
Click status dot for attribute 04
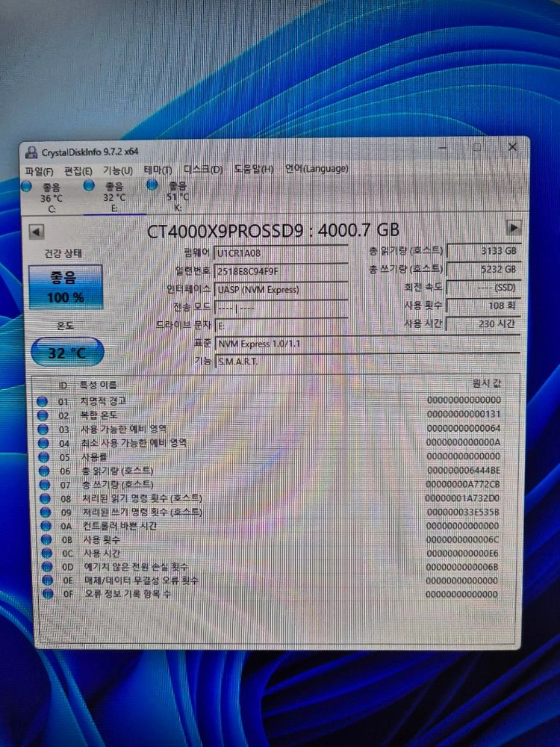click(43, 443)
